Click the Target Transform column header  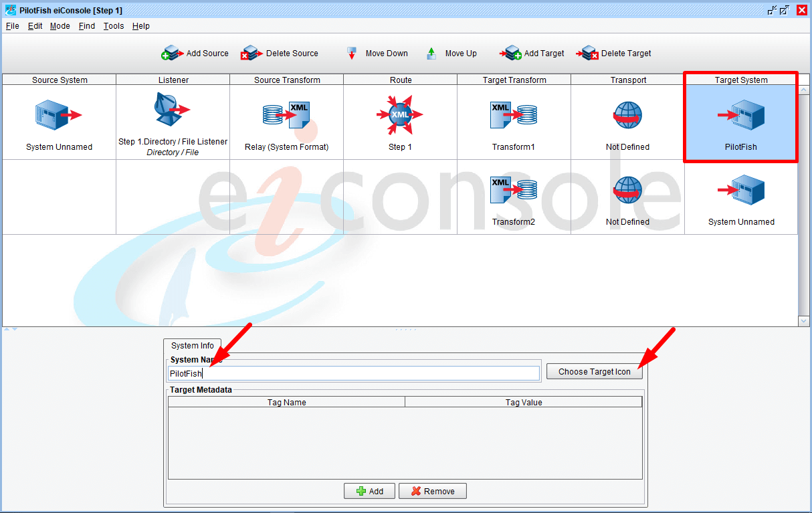[x=514, y=80]
